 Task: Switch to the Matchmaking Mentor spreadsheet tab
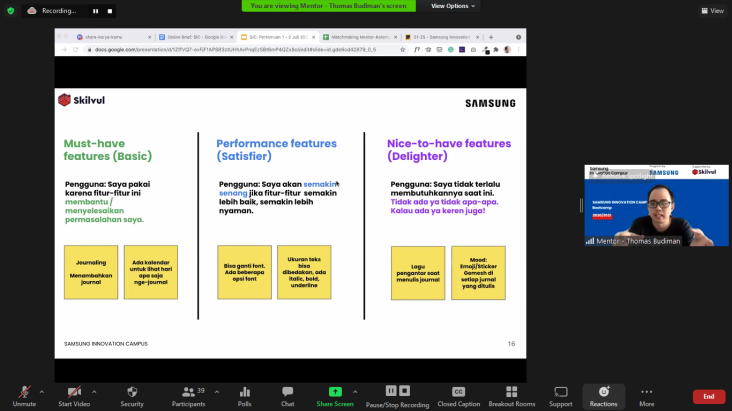(x=358, y=37)
